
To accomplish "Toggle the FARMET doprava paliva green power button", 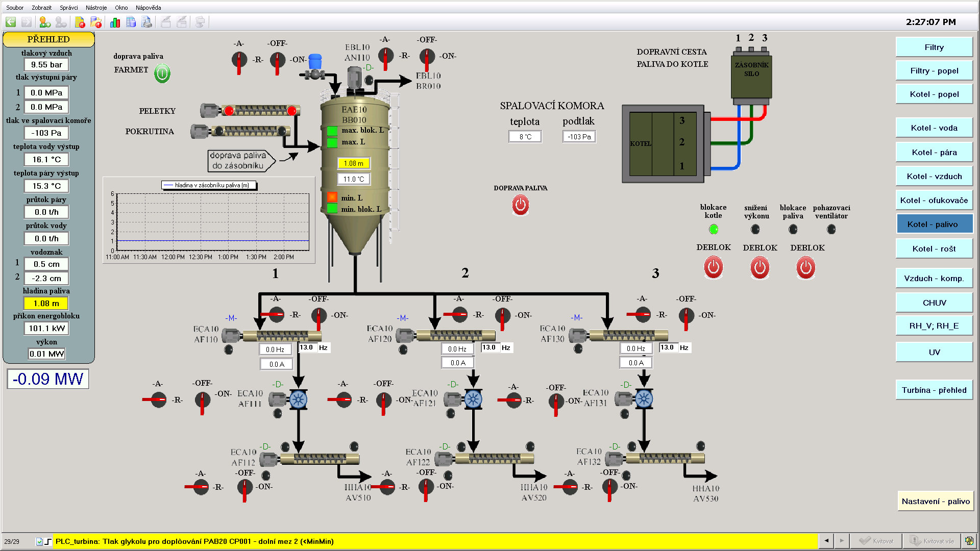I will [x=162, y=73].
